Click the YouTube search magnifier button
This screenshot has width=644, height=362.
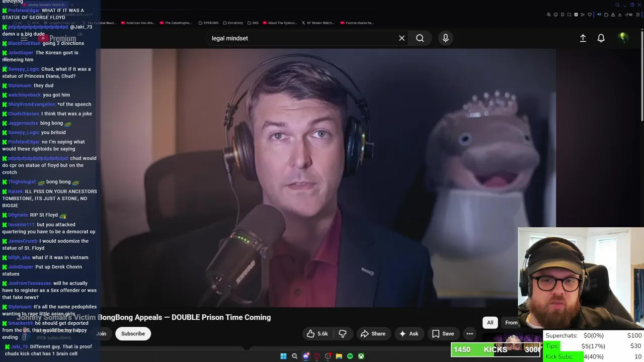(420, 38)
